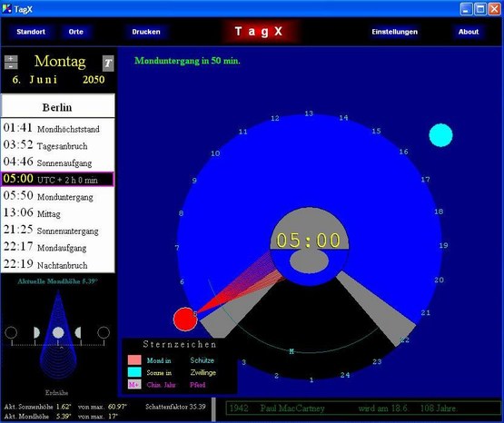Click hour 18 on the dial
504x423 pixels.
point(439,211)
